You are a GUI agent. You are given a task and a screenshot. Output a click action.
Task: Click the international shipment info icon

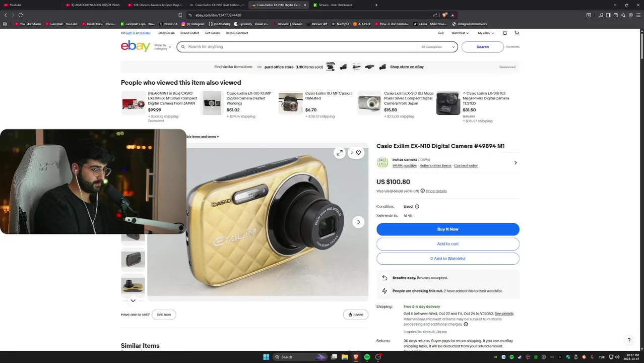pyautogui.click(x=466, y=324)
